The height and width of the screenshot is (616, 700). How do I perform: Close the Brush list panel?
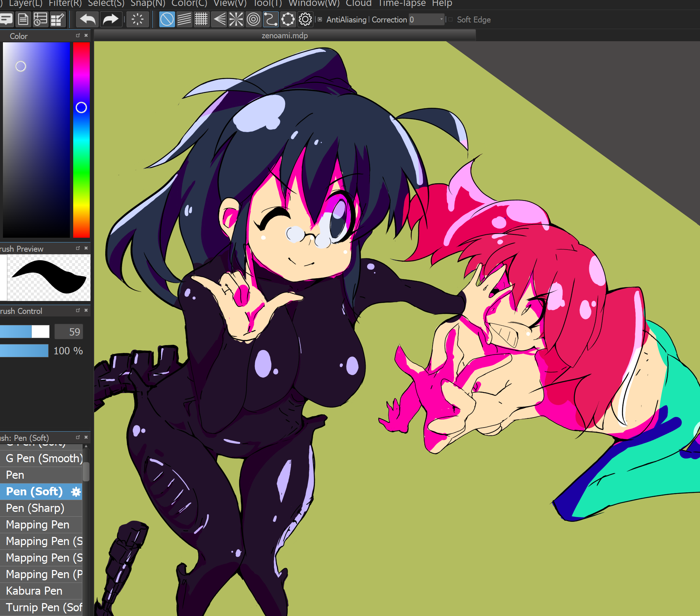(x=86, y=437)
